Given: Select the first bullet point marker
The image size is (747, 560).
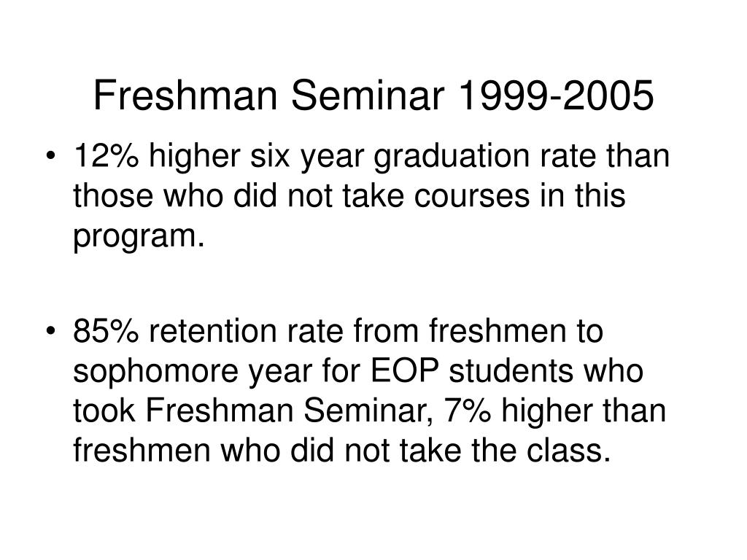Looking at the screenshot, I should 50,156.
